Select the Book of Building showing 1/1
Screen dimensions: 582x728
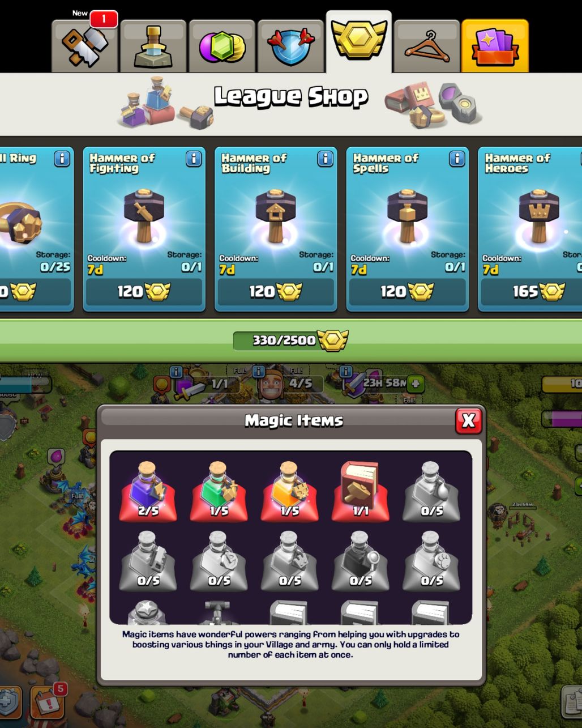click(360, 491)
